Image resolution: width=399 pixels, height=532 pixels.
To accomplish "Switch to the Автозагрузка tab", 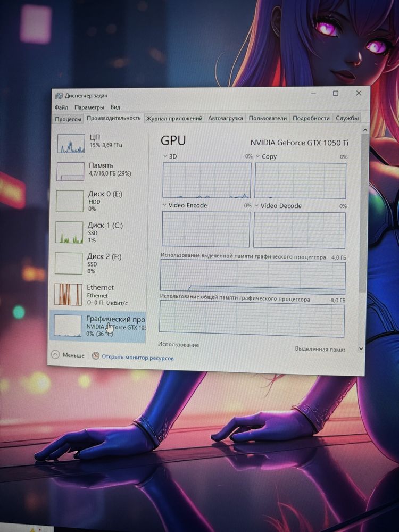I will tap(225, 119).
